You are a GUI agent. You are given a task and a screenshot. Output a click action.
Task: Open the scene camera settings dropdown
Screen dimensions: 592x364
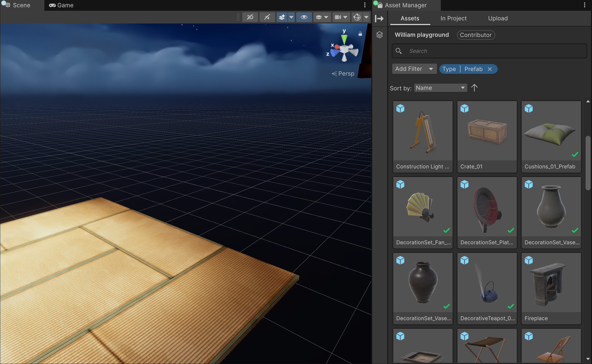pyautogui.click(x=341, y=17)
